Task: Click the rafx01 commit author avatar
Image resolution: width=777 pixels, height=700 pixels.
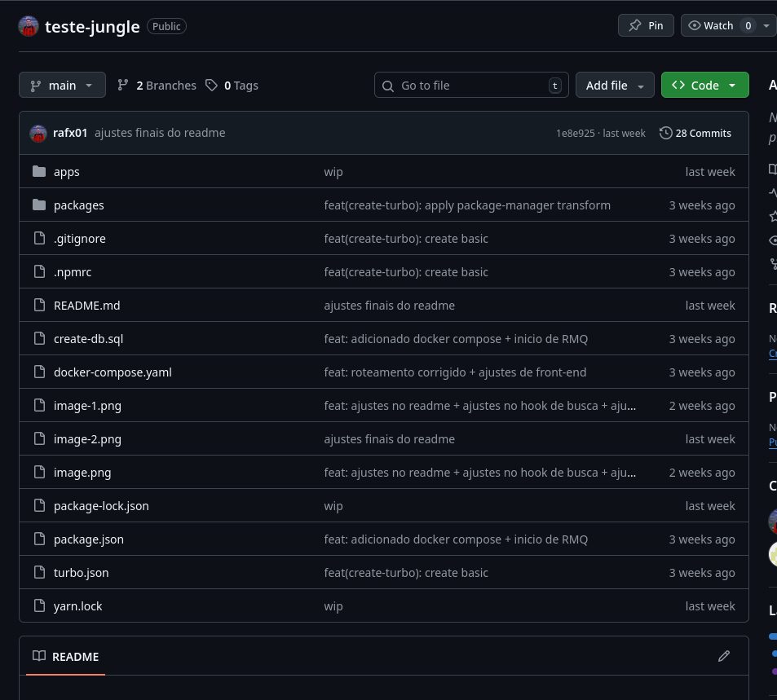Action: [x=38, y=133]
